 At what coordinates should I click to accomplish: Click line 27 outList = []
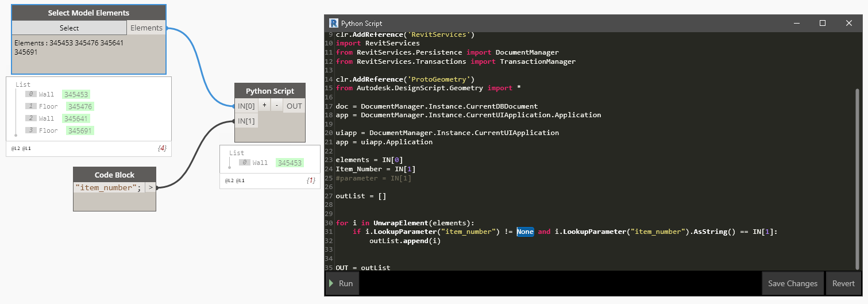point(361,196)
